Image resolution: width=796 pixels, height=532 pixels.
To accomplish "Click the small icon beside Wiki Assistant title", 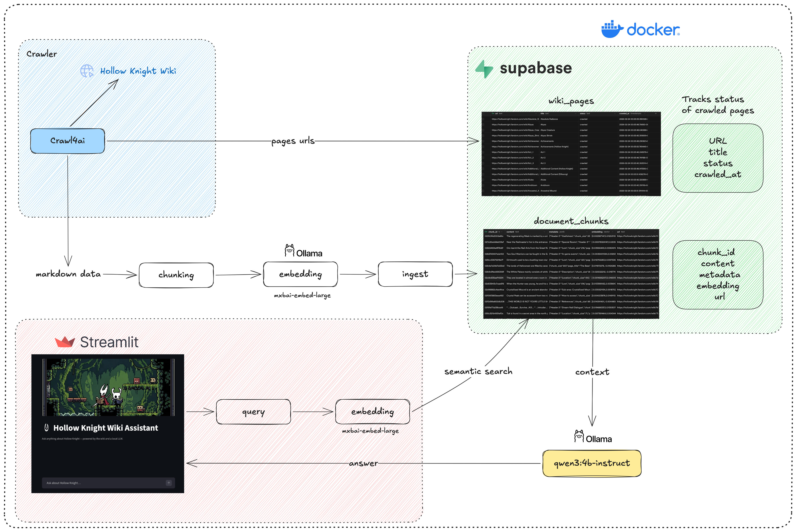I will (47, 428).
